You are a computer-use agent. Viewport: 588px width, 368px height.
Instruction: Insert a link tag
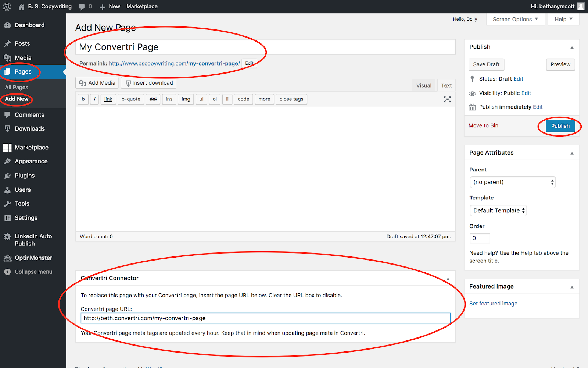click(108, 99)
